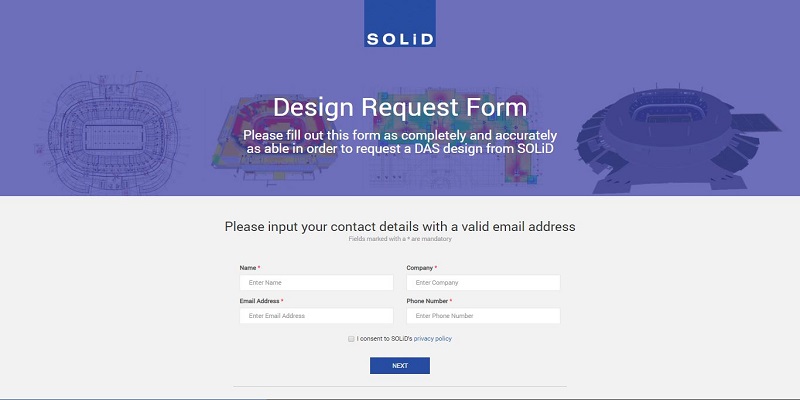The width and height of the screenshot is (800, 400).
Task: Tick the privacy policy consent checkbox
Action: click(351, 339)
